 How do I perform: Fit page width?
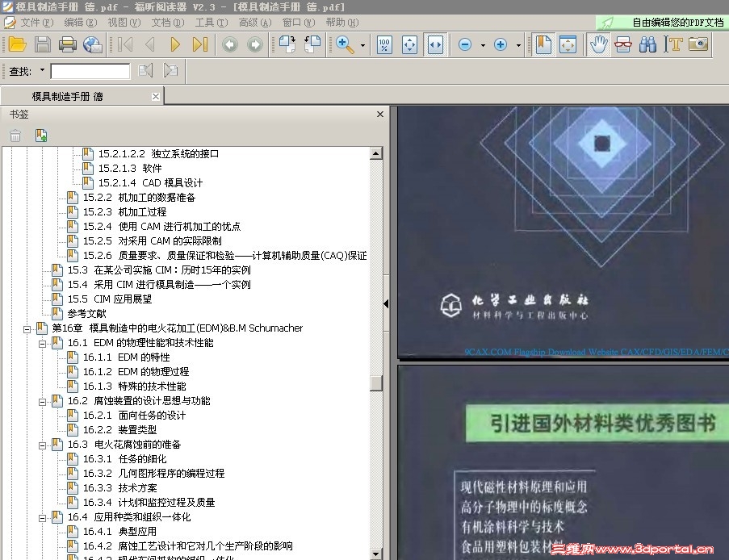(x=435, y=44)
